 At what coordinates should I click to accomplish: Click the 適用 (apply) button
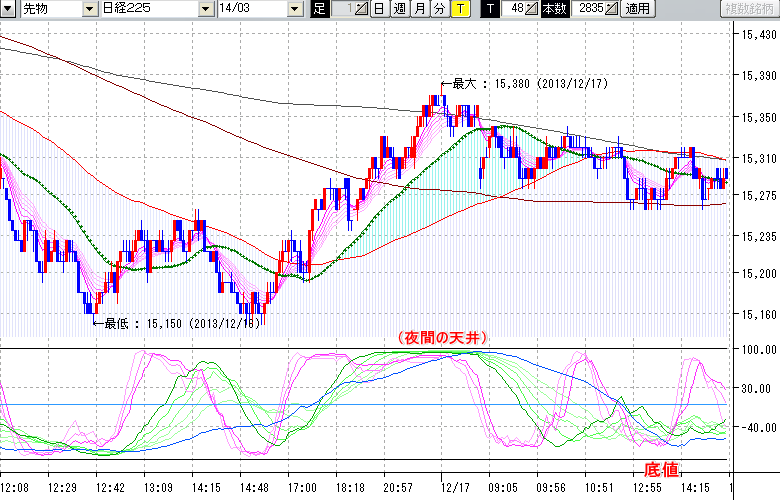pyautogui.click(x=637, y=9)
